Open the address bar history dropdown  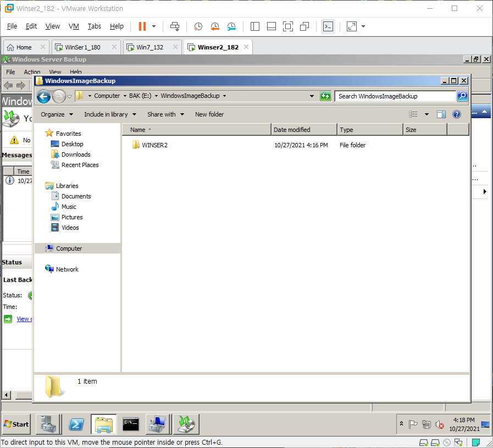(312, 96)
